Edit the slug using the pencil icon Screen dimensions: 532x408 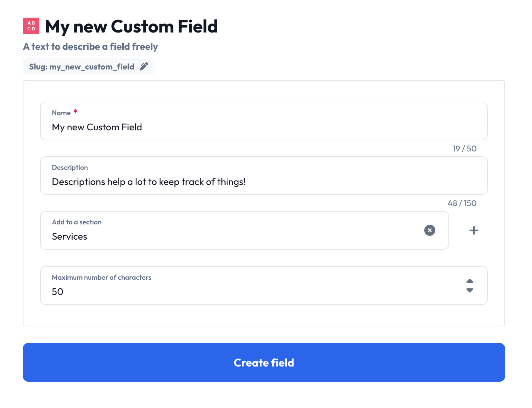click(x=144, y=66)
